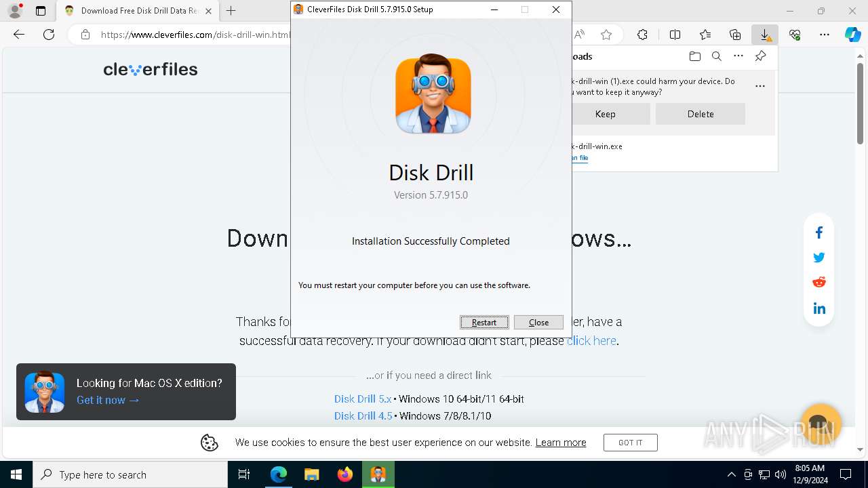Click 'Get it now' Mac edition link
Image resolution: width=868 pixels, height=488 pixels.
pos(108,400)
